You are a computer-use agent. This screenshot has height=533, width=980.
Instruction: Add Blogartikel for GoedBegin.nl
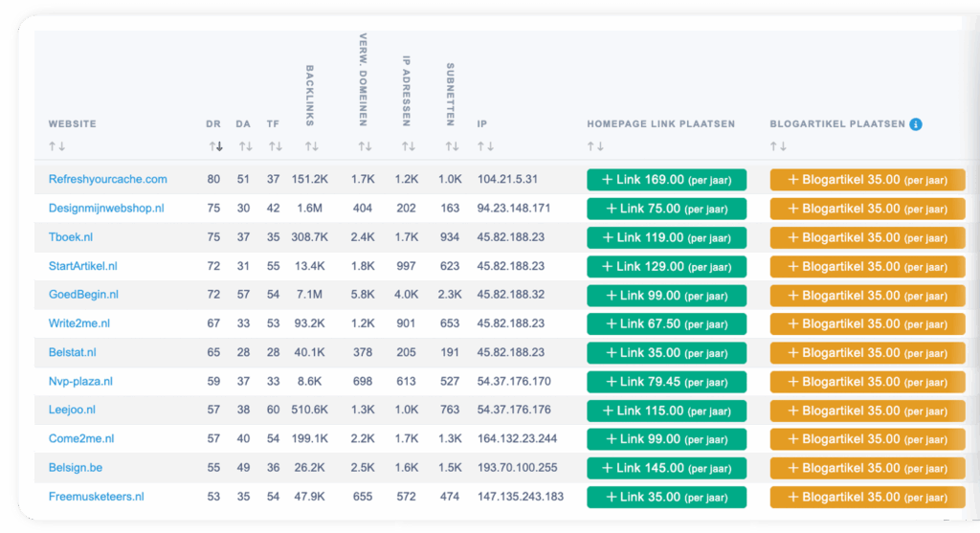pos(867,296)
